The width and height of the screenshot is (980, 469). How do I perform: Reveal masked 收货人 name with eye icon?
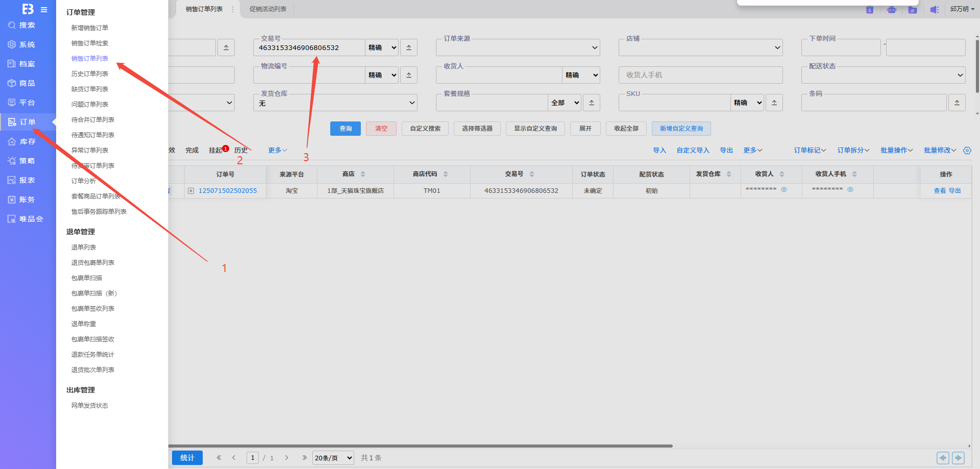pyautogui.click(x=784, y=189)
